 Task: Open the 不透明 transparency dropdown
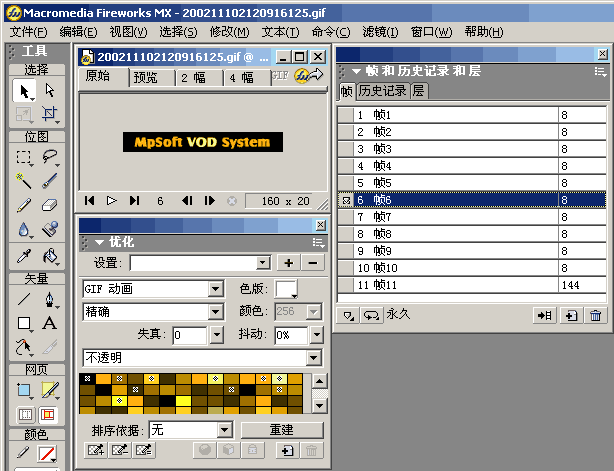314,358
